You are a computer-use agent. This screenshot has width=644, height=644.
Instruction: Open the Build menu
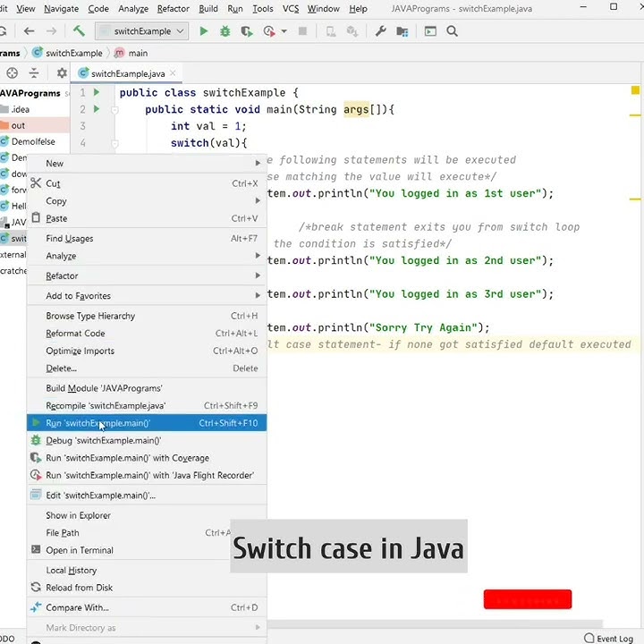tap(208, 9)
